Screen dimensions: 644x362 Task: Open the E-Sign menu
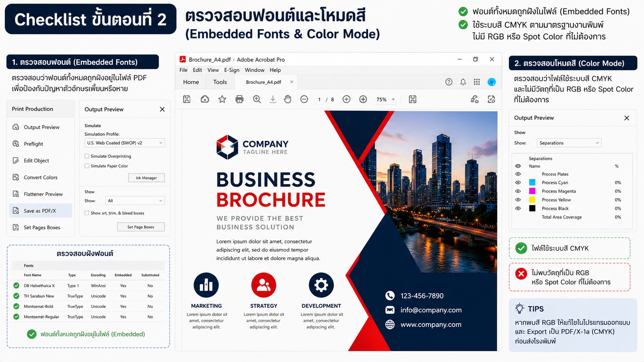231,70
